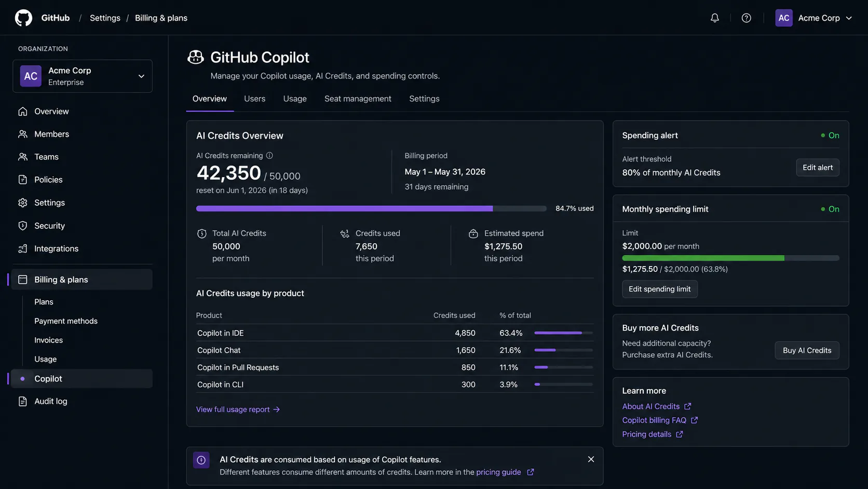Click info icon next to AI Credits remaining
868x489 pixels.
pos(269,155)
